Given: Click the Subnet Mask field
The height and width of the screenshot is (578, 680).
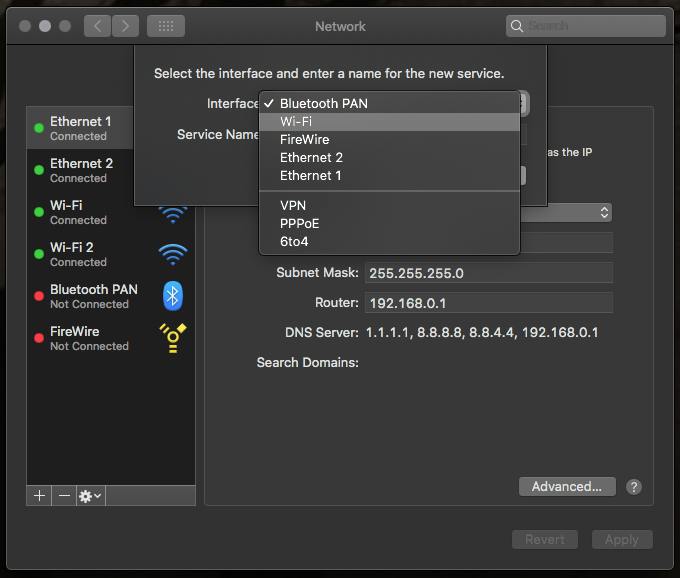Looking at the screenshot, I should (x=489, y=273).
